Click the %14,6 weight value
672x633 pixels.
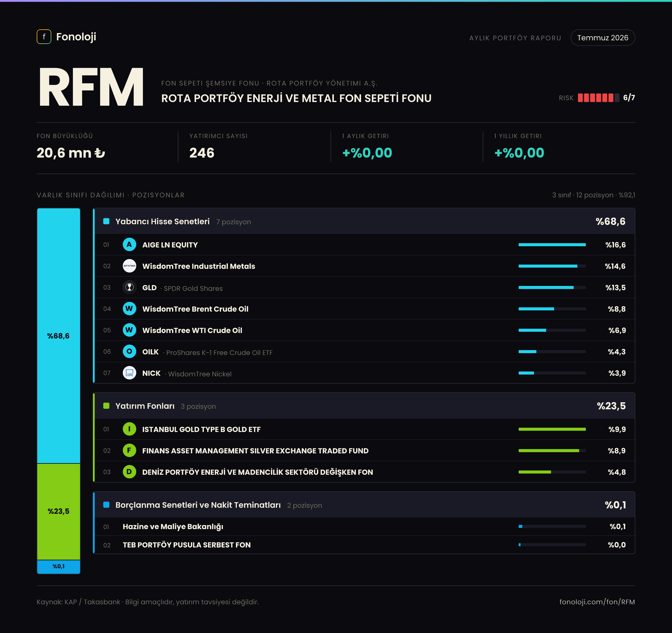pos(615,266)
